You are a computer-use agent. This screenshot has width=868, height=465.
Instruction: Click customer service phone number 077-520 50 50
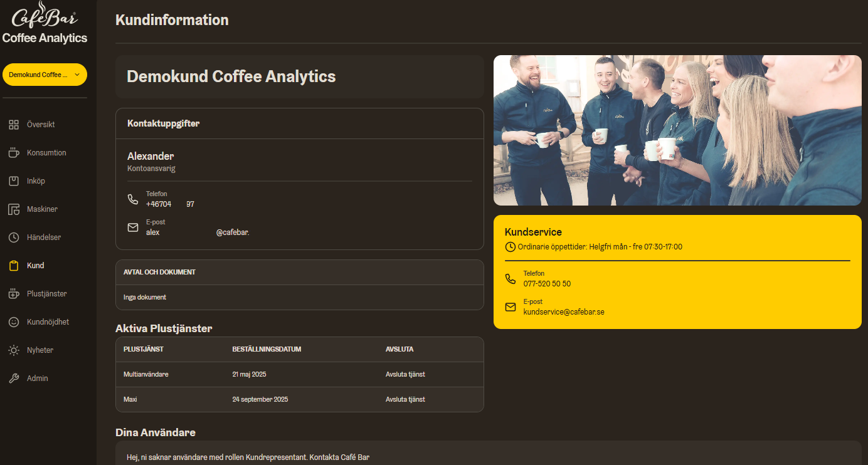point(547,283)
